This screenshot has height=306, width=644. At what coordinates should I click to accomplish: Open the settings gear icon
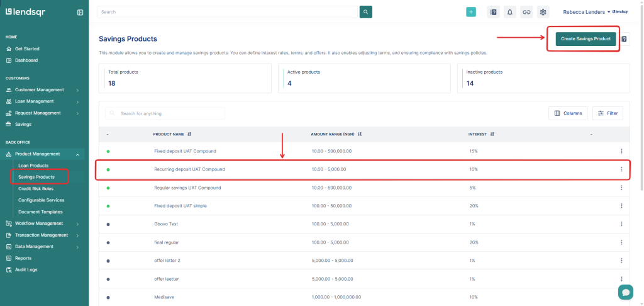tap(543, 12)
